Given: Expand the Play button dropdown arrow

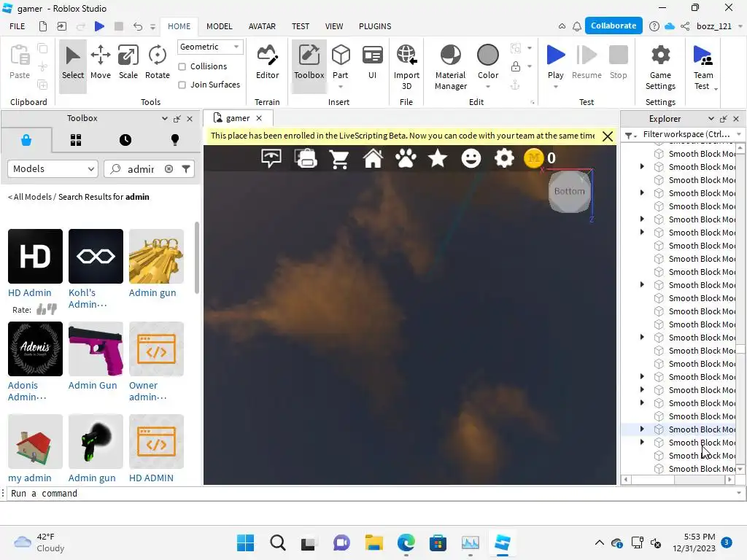Looking at the screenshot, I should point(555,87).
